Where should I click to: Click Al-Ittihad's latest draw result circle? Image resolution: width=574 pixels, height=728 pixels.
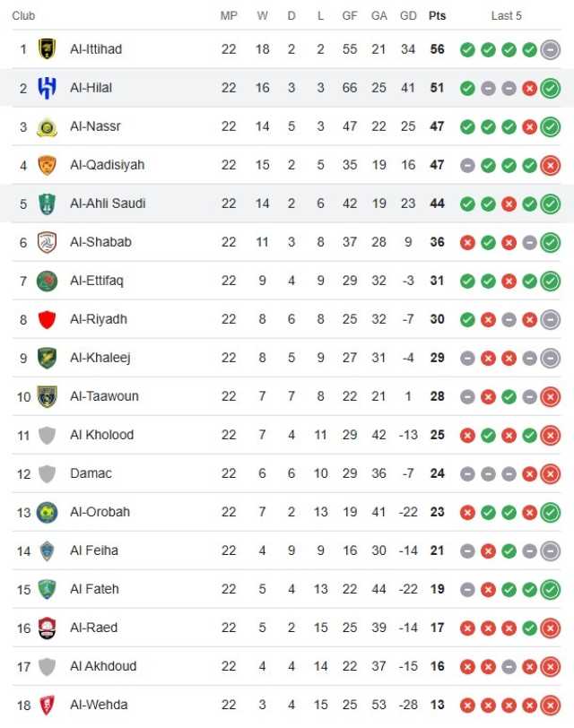click(551, 49)
